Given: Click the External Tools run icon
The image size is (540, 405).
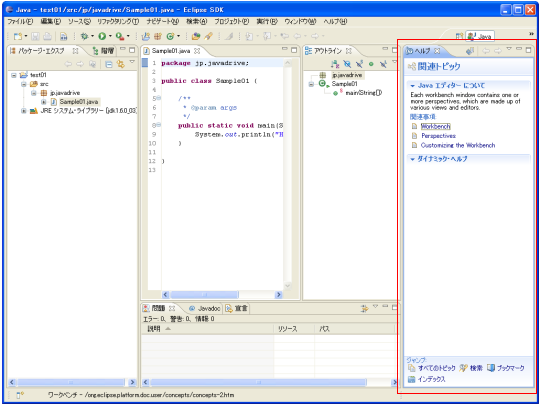Looking at the screenshot, I should coord(120,36).
